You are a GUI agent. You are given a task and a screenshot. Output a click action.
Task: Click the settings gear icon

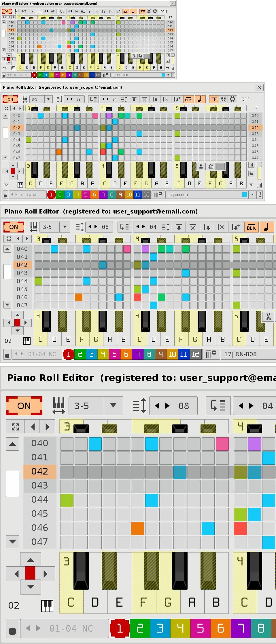point(232,99)
